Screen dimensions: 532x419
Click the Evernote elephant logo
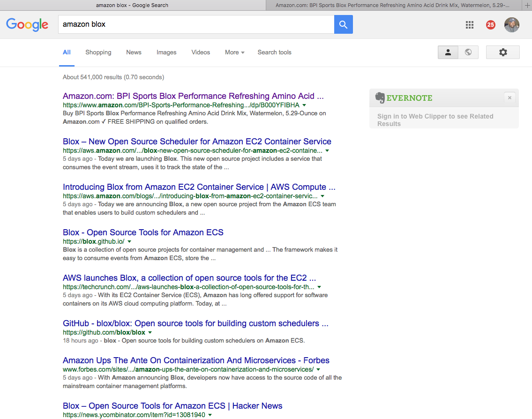point(380,98)
